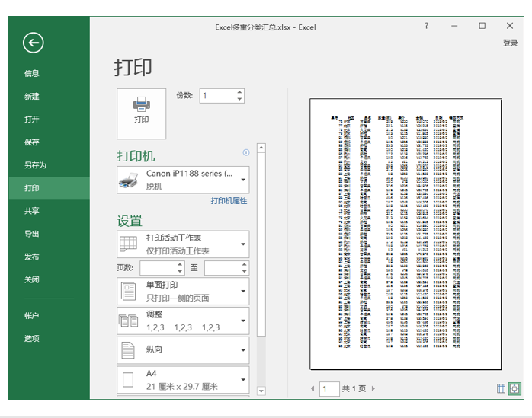The image size is (532, 418).
Task: Click the printer info icon
Action: click(x=246, y=152)
